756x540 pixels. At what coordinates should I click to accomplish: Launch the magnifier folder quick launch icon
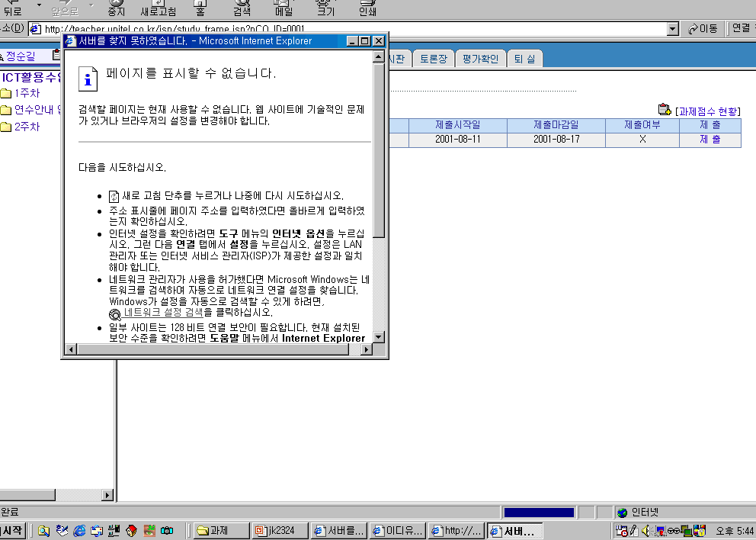tap(44, 532)
